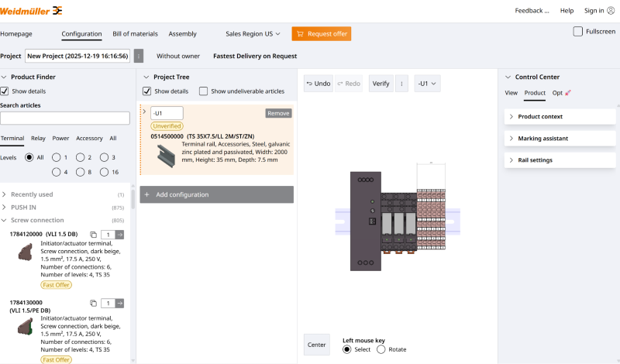Add article 1784120000 with the arrow button

119,235
